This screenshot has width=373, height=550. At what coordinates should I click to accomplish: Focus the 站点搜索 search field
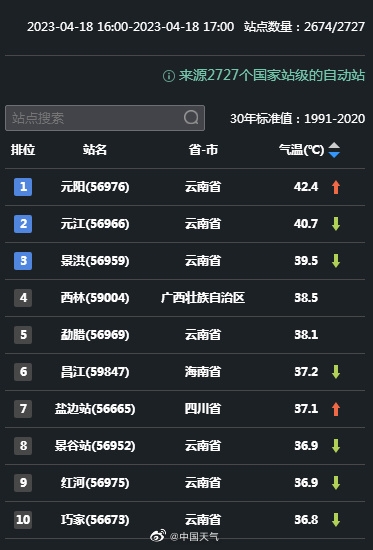(105, 118)
